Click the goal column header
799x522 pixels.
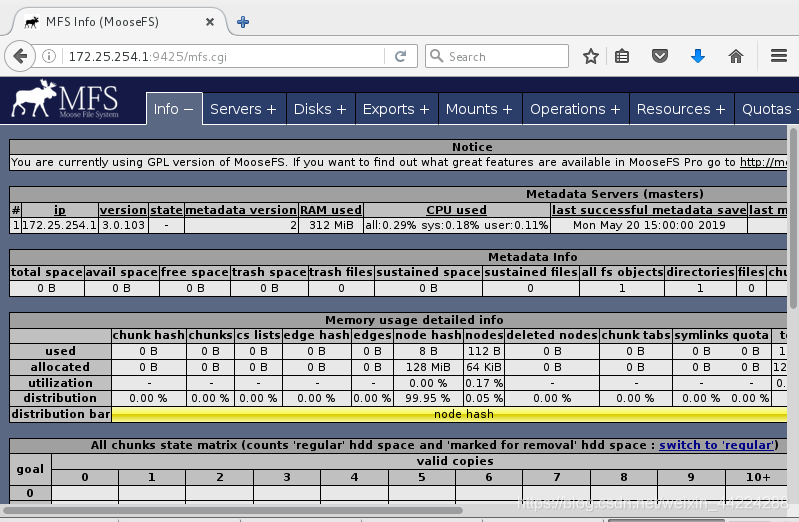30,469
